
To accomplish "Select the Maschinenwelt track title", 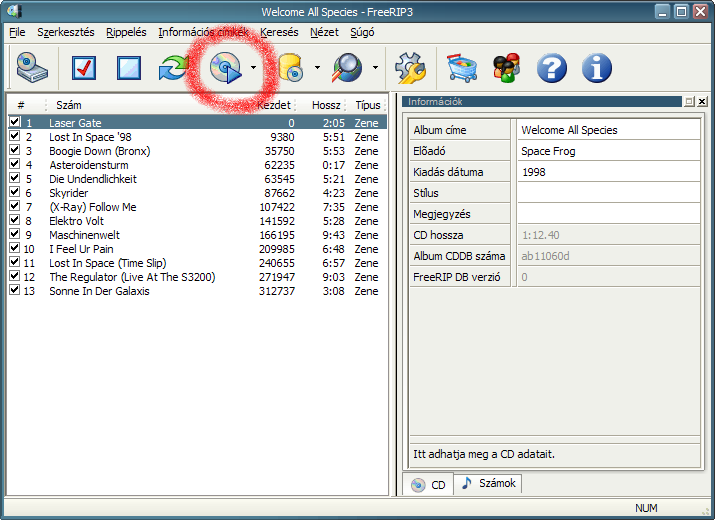I will pos(84,235).
